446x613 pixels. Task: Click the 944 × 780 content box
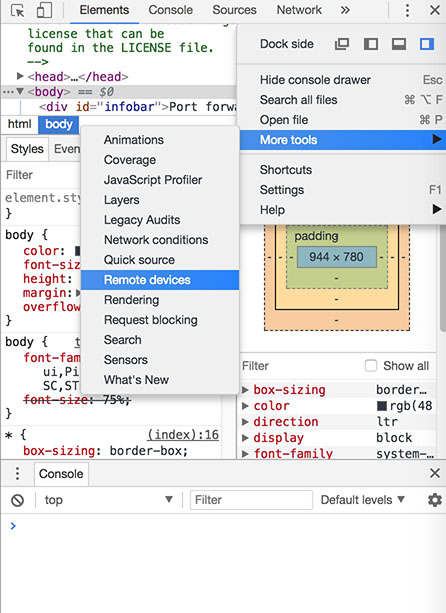[x=337, y=257]
